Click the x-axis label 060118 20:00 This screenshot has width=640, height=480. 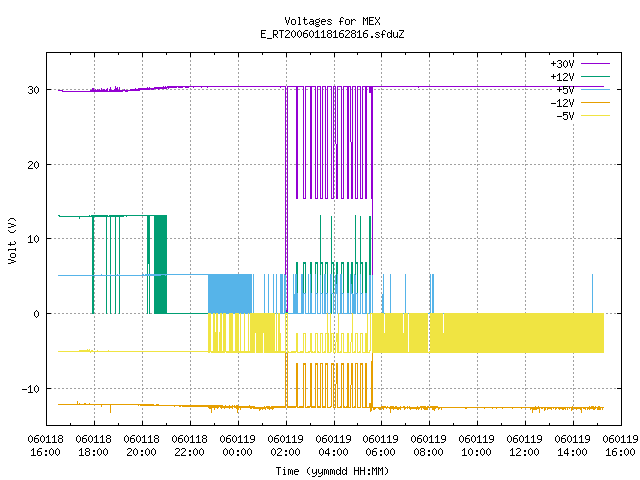[x=141, y=446]
